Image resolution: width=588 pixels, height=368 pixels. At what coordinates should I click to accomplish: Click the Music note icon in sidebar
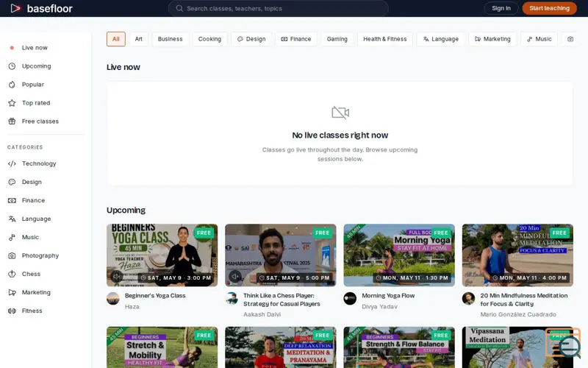12,237
